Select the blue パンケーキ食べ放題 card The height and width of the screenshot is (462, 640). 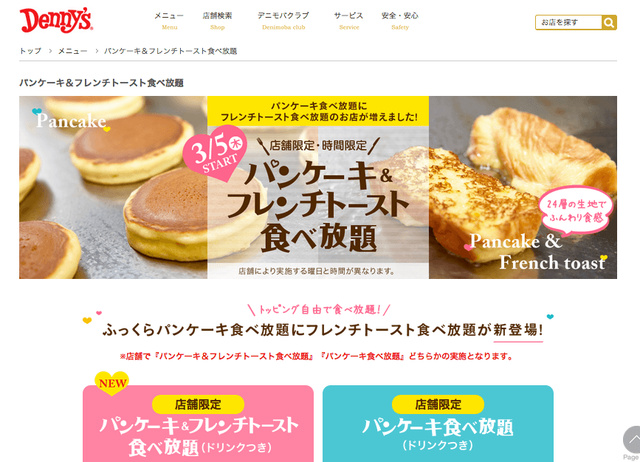coord(438,424)
